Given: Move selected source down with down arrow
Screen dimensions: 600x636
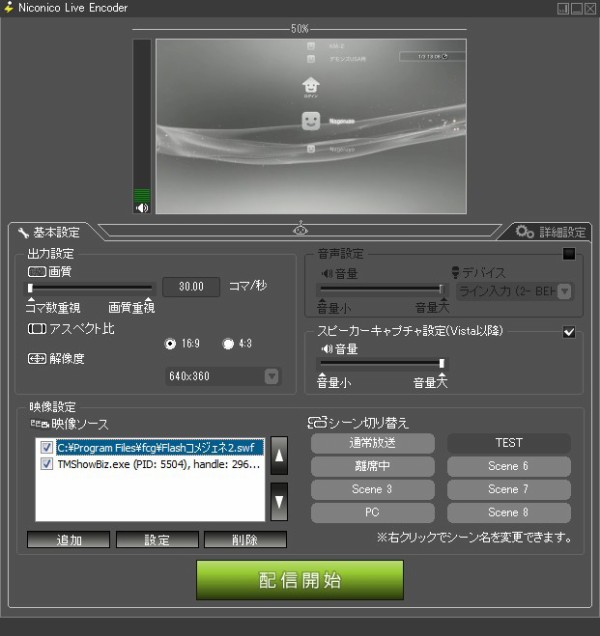Looking at the screenshot, I should [279, 502].
